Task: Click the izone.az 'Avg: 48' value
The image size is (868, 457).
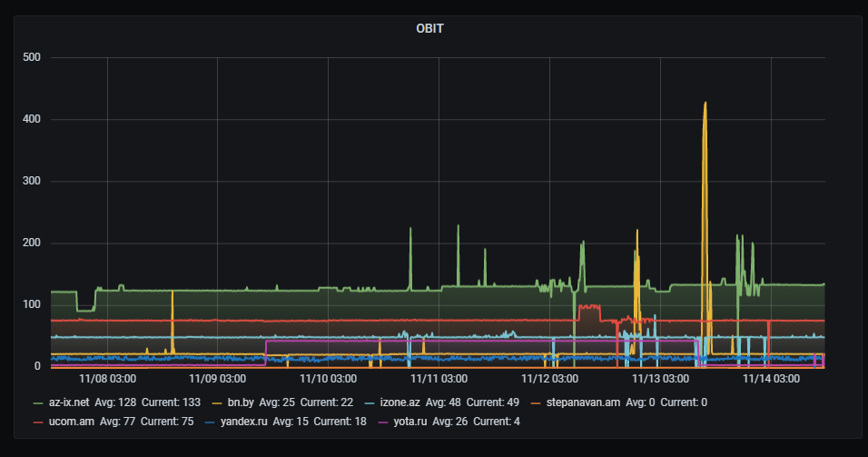Action: [x=443, y=402]
